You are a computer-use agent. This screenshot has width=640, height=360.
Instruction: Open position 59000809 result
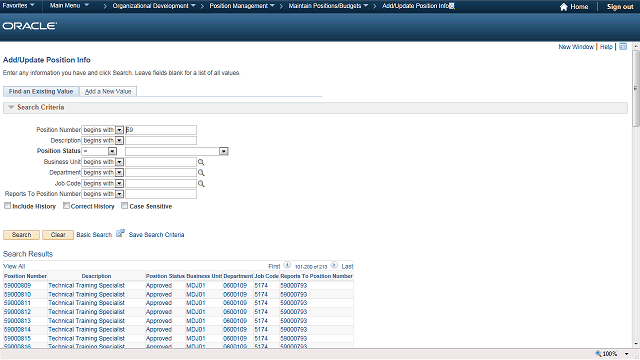coord(18,286)
